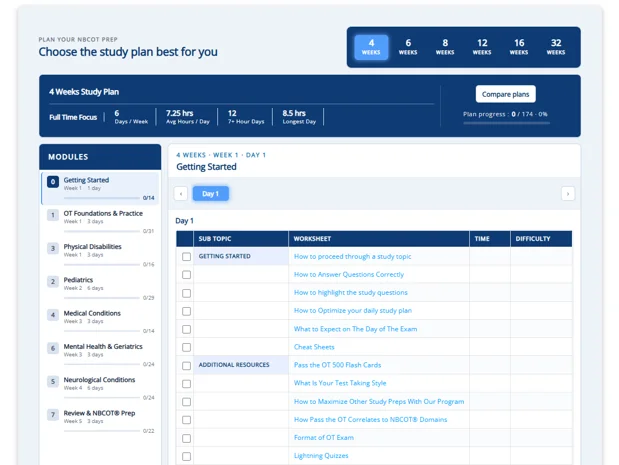Open the Cheat Sheets worksheet link
The width and height of the screenshot is (619, 465).
tap(314, 347)
